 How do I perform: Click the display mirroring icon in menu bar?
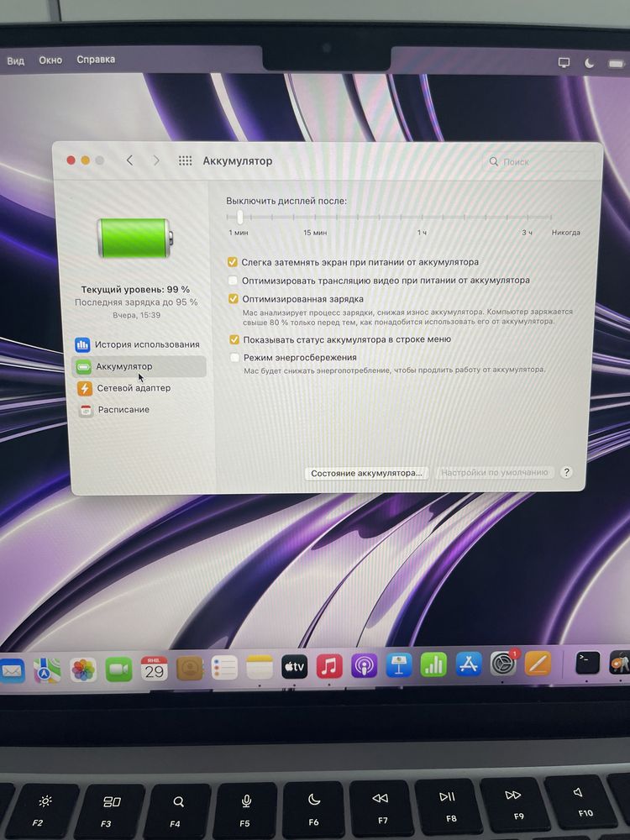pyautogui.click(x=564, y=63)
